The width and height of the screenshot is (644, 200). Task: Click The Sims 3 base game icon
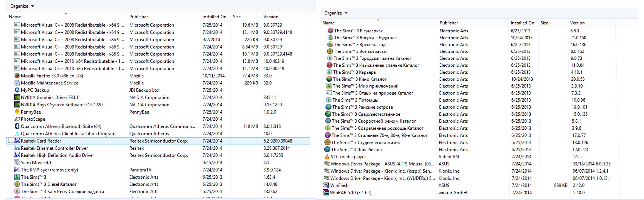17,177
